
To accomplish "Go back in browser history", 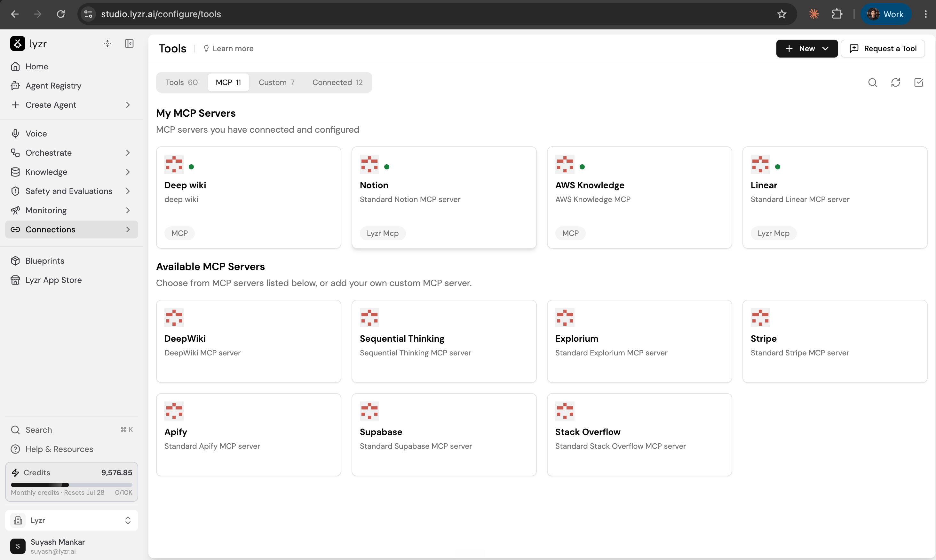I will [x=15, y=14].
